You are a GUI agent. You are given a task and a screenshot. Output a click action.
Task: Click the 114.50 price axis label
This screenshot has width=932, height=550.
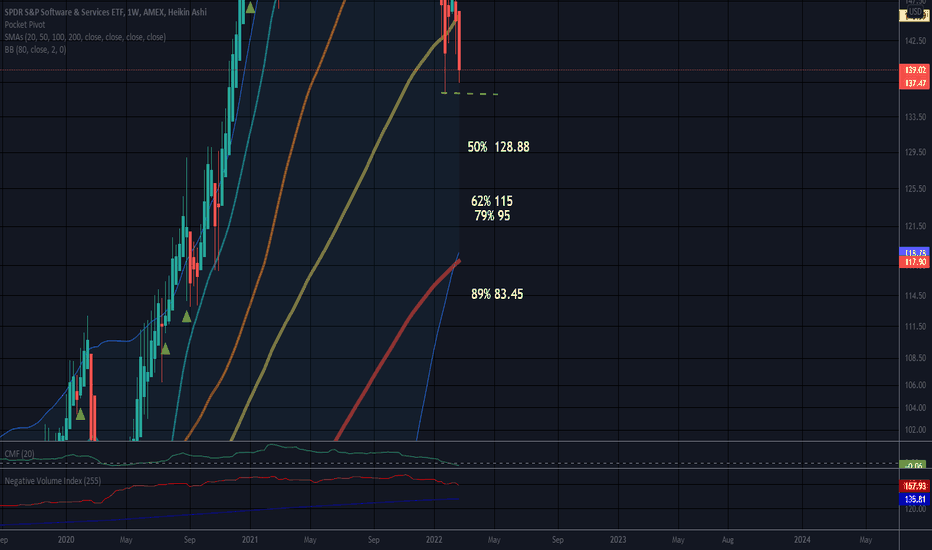[x=915, y=296]
